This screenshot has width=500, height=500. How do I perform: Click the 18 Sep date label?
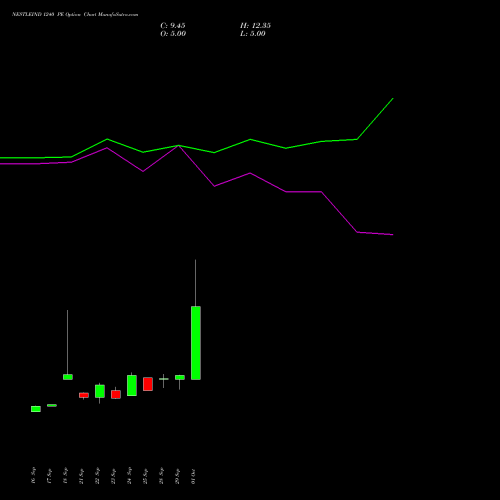(65, 476)
